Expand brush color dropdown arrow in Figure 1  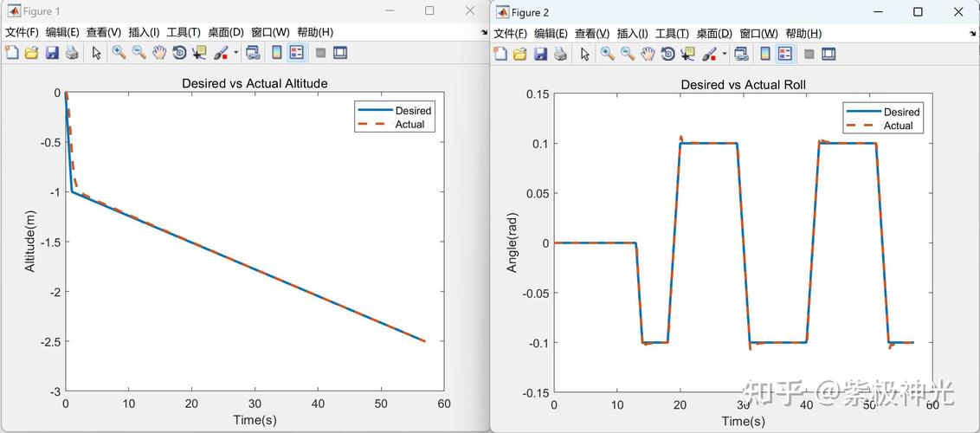coord(235,53)
